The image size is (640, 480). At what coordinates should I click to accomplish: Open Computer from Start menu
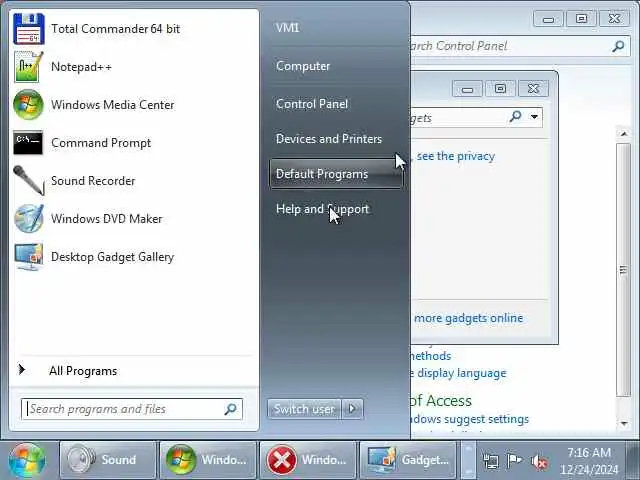coord(303,66)
